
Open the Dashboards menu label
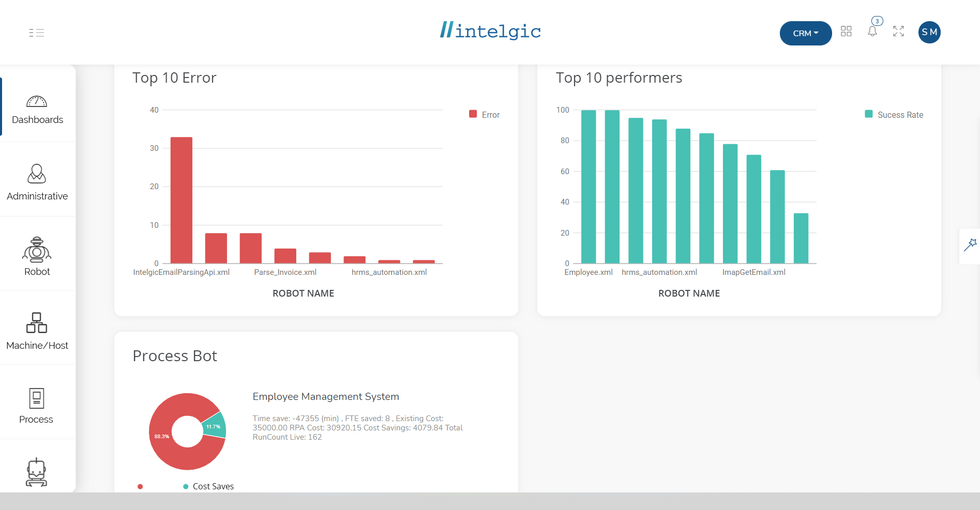37,120
